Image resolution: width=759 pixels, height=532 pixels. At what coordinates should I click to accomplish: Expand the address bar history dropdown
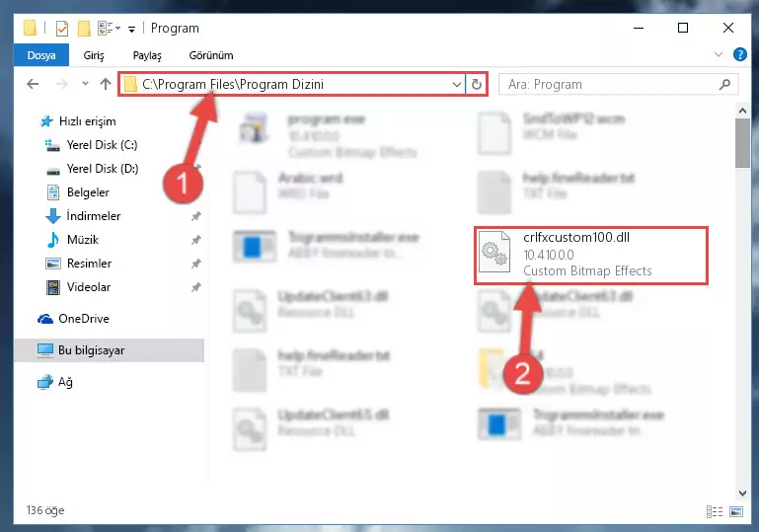pos(456,85)
